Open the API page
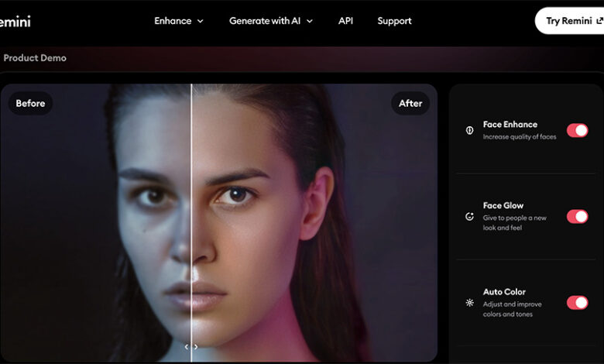The height and width of the screenshot is (364, 604). pyautogui.click(x=345, y=21)
